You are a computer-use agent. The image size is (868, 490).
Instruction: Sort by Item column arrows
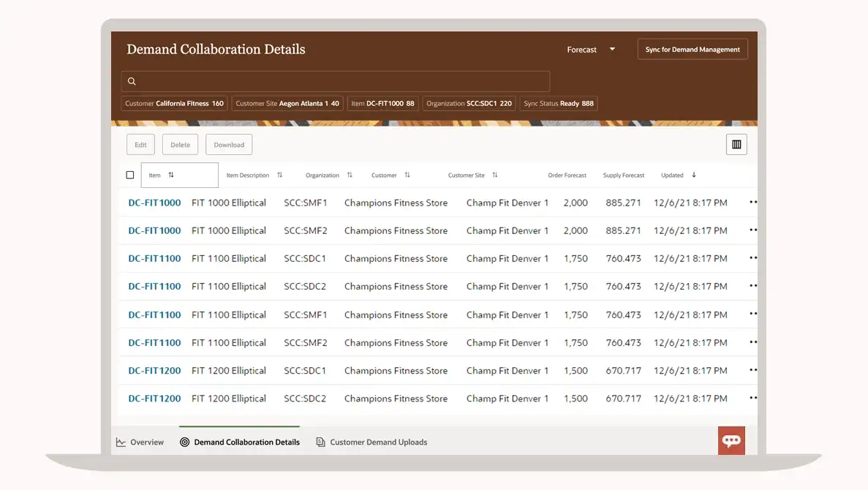click(171, 176)
